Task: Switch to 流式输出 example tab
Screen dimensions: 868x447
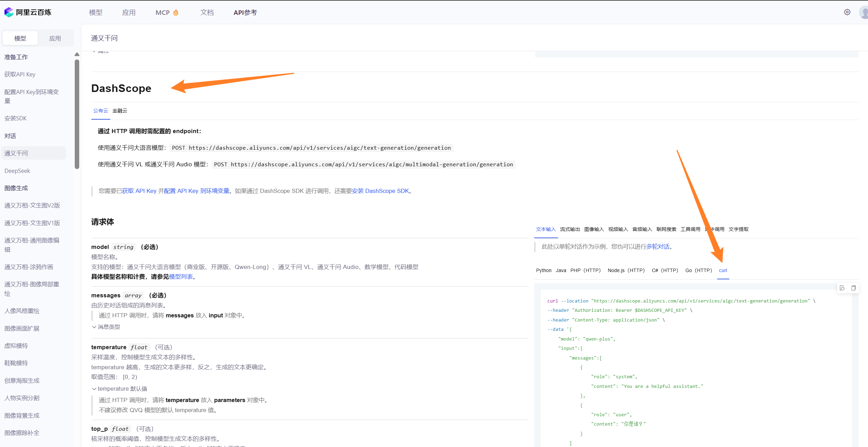Action: point(569,229)
